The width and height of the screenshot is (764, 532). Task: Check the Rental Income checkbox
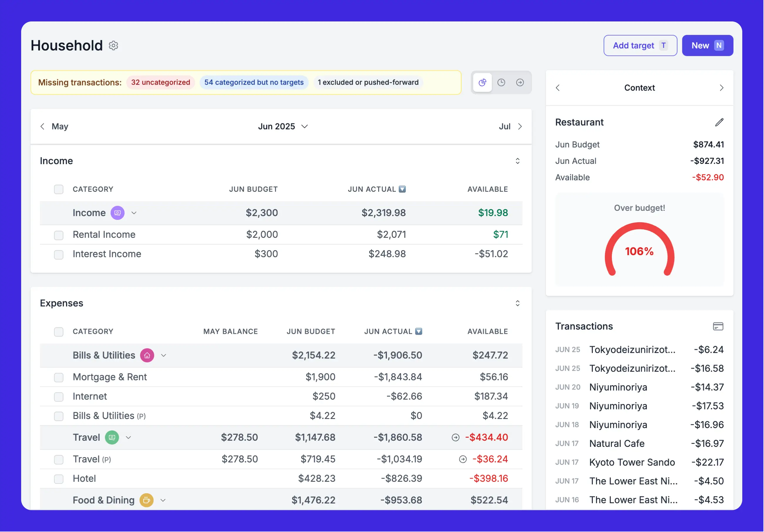[59, 235]
